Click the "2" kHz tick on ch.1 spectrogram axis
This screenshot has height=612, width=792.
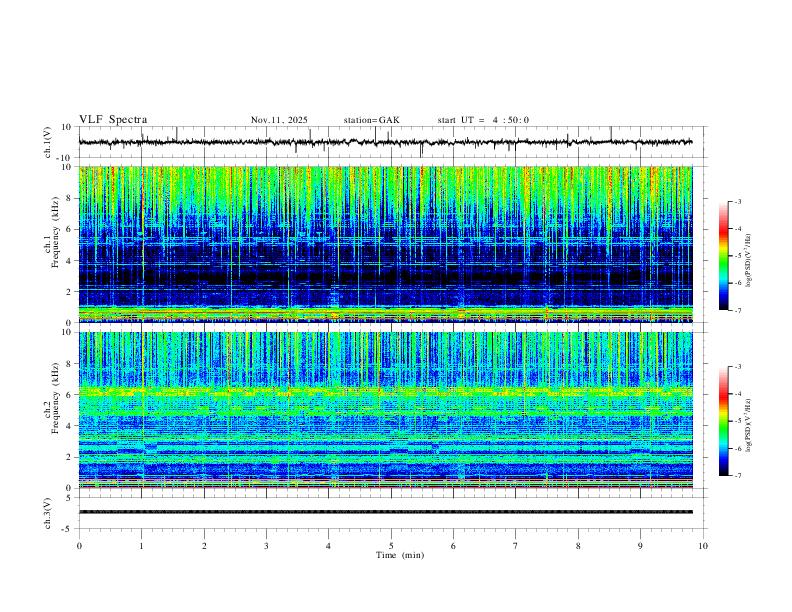coord(70,292)
